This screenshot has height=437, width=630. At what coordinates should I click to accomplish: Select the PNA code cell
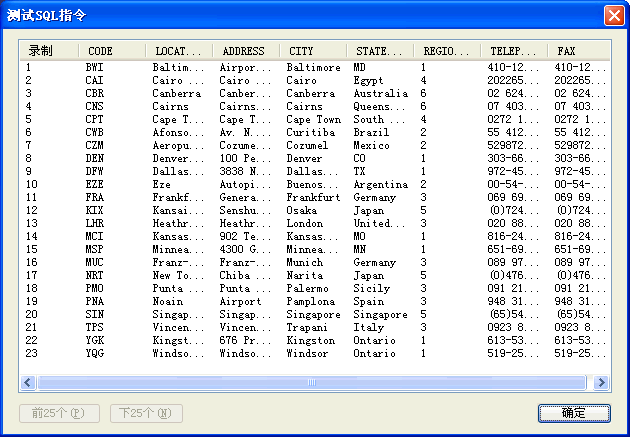(x=94, y=301)
